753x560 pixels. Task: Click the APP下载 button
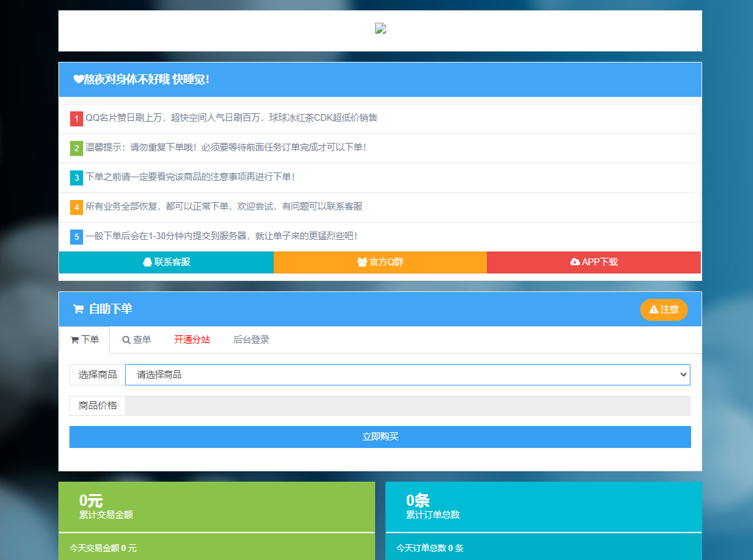click(594, 262)
